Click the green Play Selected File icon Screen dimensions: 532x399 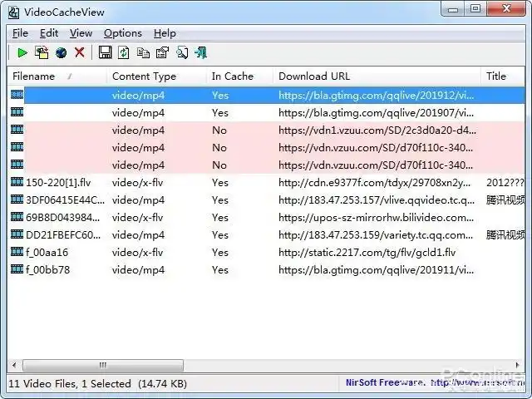tap(22, 53)
